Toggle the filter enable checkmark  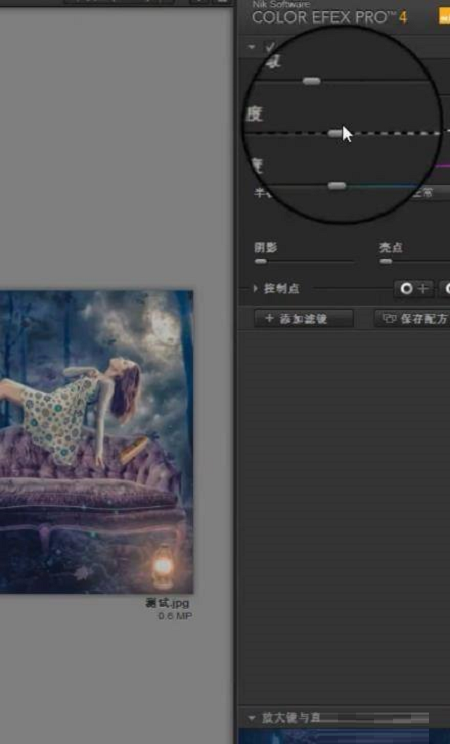270,47
